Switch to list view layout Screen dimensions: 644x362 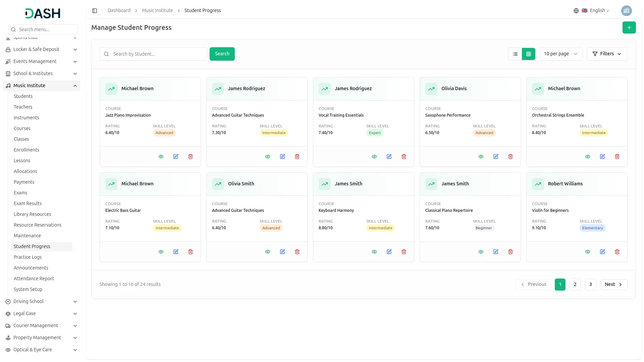515,54
